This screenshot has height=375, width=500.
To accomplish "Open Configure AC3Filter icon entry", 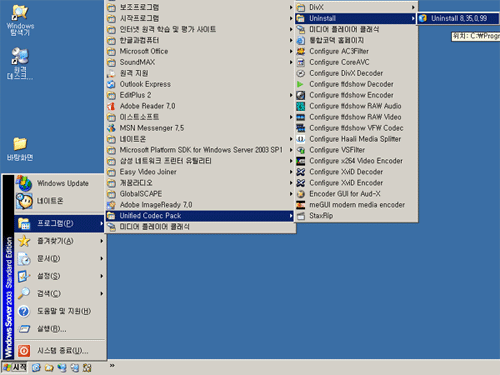I will coord(301,51).
